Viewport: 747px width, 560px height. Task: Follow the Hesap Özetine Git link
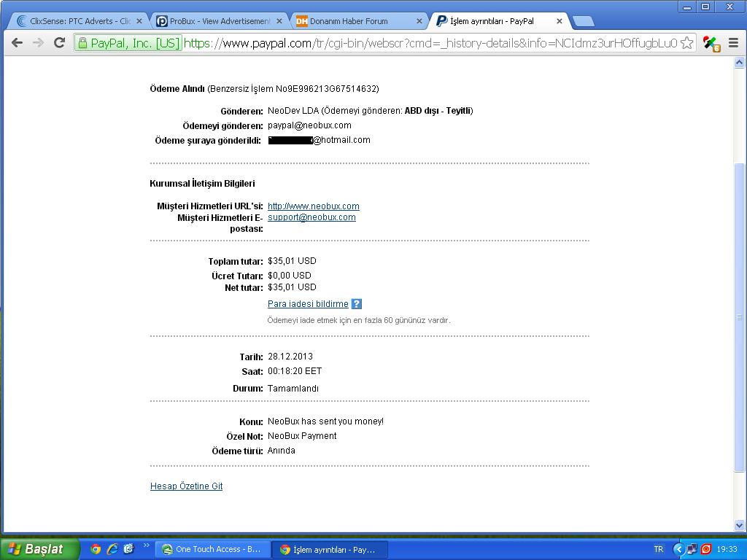click(x=186, y=486)
